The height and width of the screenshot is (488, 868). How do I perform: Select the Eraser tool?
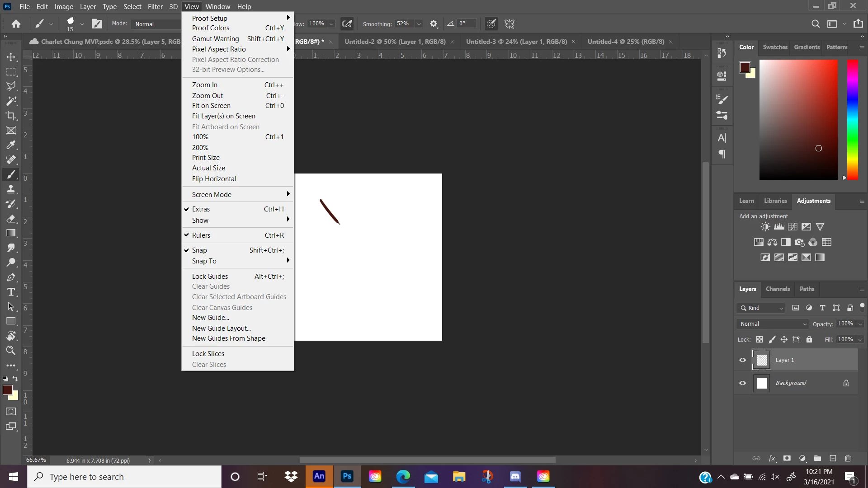[11, 219]
